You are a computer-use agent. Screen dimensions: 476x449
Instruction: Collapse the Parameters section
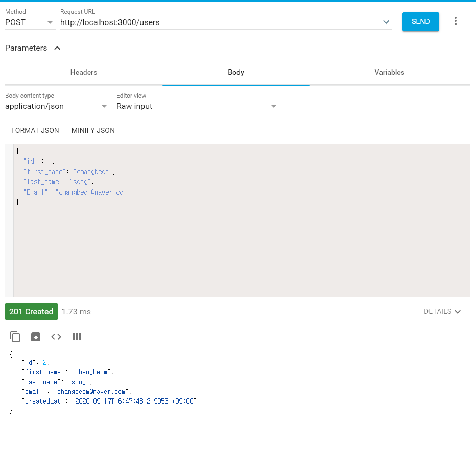(57, 48)
